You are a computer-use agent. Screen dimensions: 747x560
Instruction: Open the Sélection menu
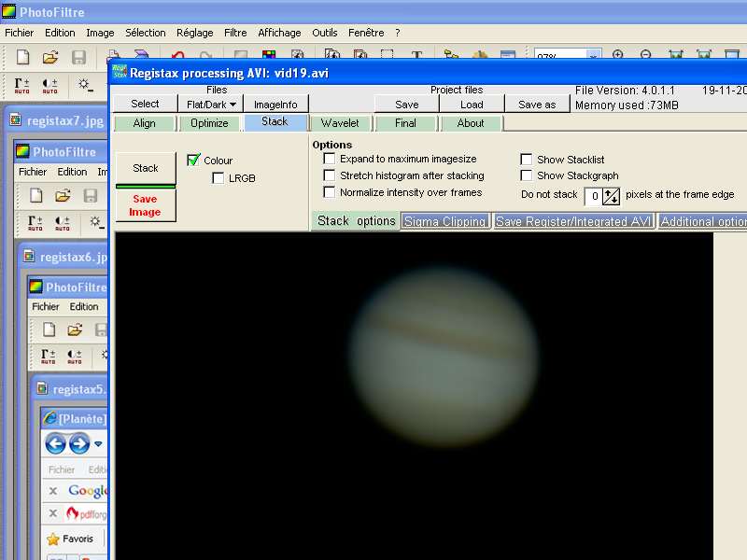pyautogui.click(x=146, y=33)
